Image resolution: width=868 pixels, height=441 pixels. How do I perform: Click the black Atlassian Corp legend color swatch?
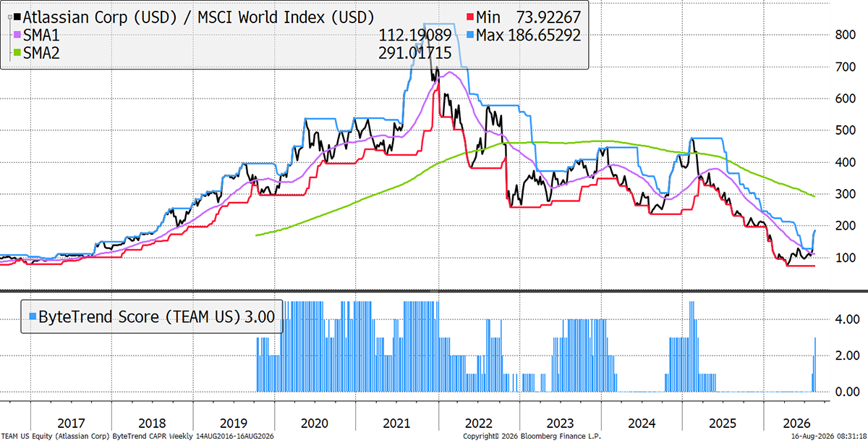click(x=17, y=17)
